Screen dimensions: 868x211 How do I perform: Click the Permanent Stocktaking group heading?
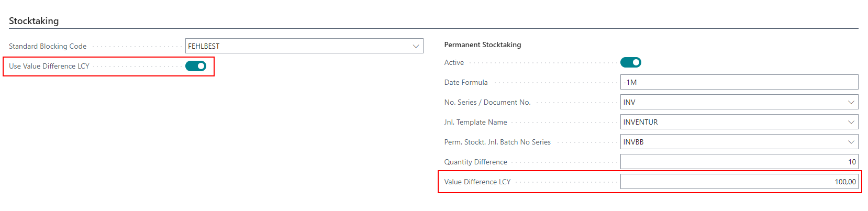[483, 45]
